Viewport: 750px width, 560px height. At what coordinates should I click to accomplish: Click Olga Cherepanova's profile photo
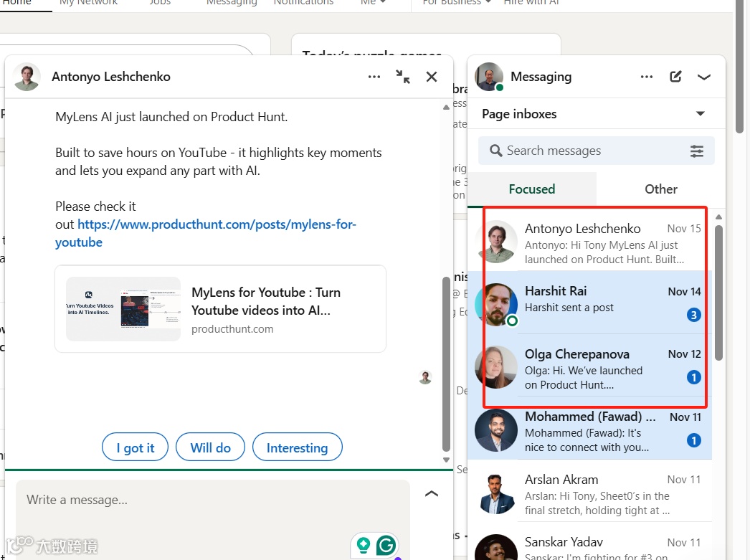click(x=496, y=367)
